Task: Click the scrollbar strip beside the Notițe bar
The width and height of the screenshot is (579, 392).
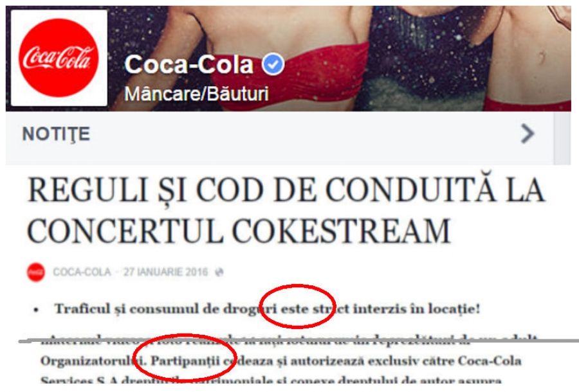Action: tap(562, 138)
